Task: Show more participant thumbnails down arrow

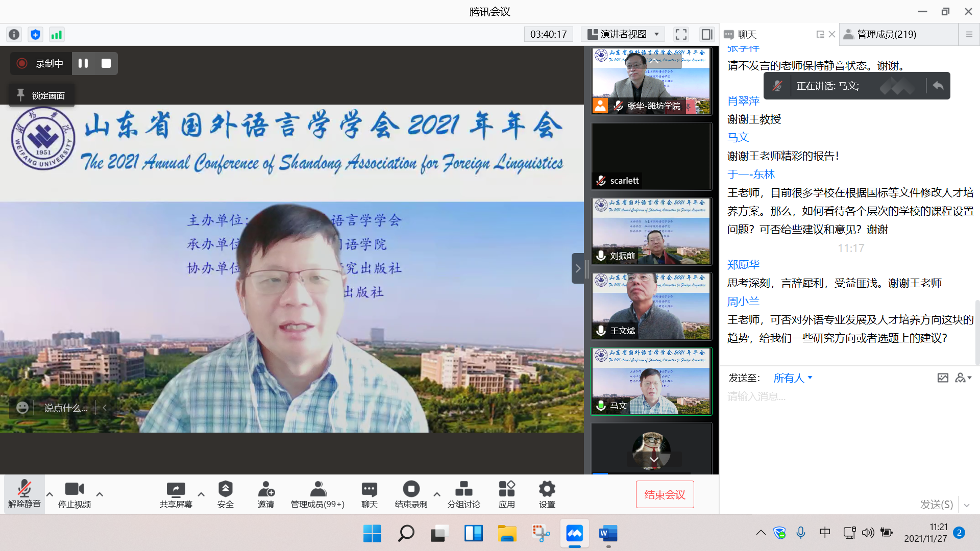Action: 654,459
